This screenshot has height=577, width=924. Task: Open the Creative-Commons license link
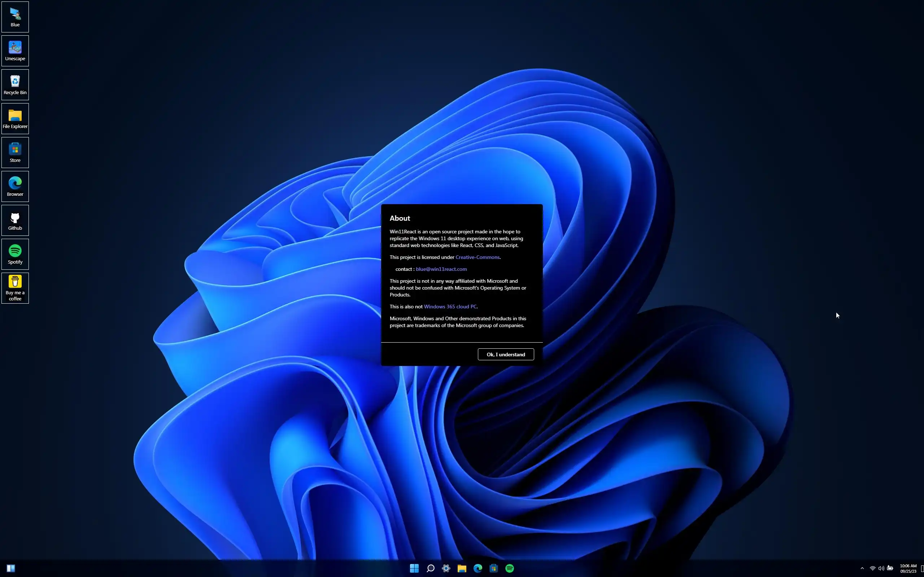click(477, 257)
